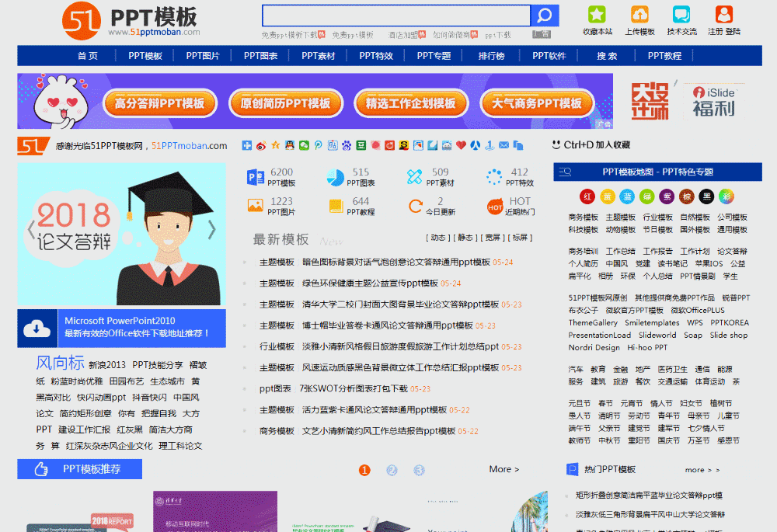Show previous banner slide arrow
Screen dimensions: 777x532
click(x=32, y=229)
